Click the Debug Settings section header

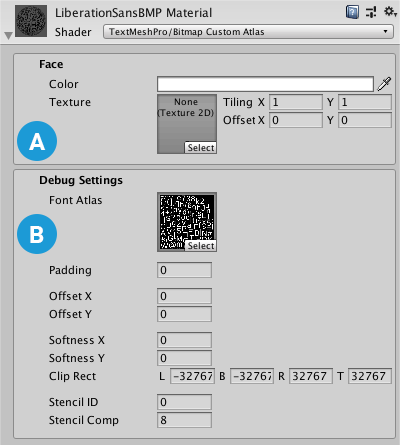pyautogui.click(x=81, y=180)
